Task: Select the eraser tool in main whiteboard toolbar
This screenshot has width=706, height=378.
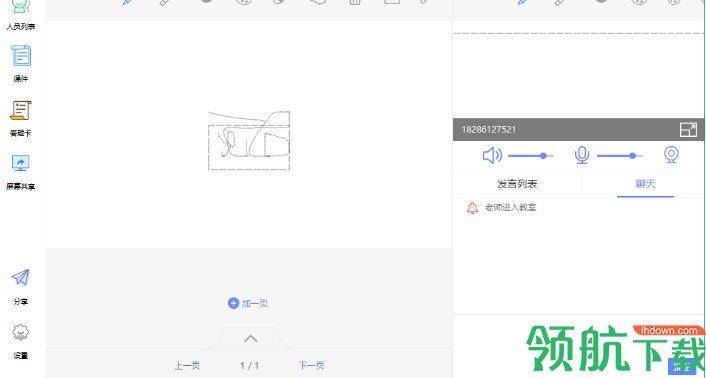Action: (165, 2)
